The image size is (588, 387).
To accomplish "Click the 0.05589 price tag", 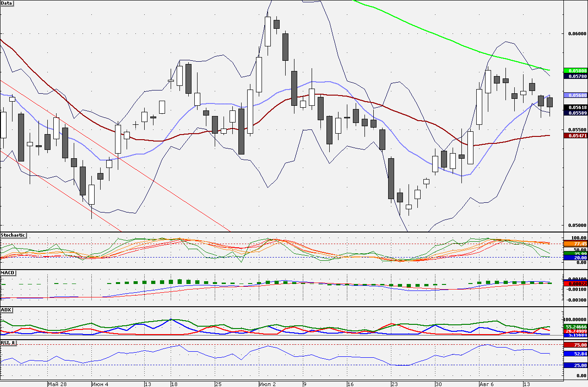I will tap(575, 113).
